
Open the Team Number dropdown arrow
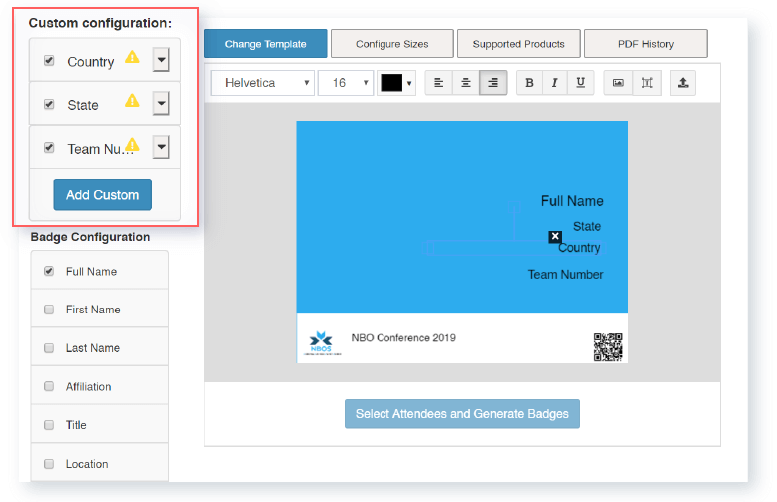point(161,147)
